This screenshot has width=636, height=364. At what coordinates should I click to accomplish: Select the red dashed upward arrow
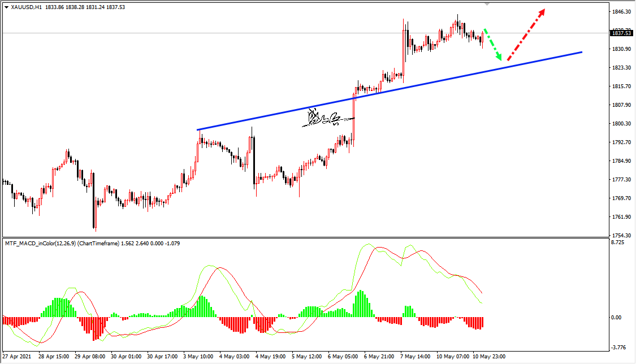point(526,35)
